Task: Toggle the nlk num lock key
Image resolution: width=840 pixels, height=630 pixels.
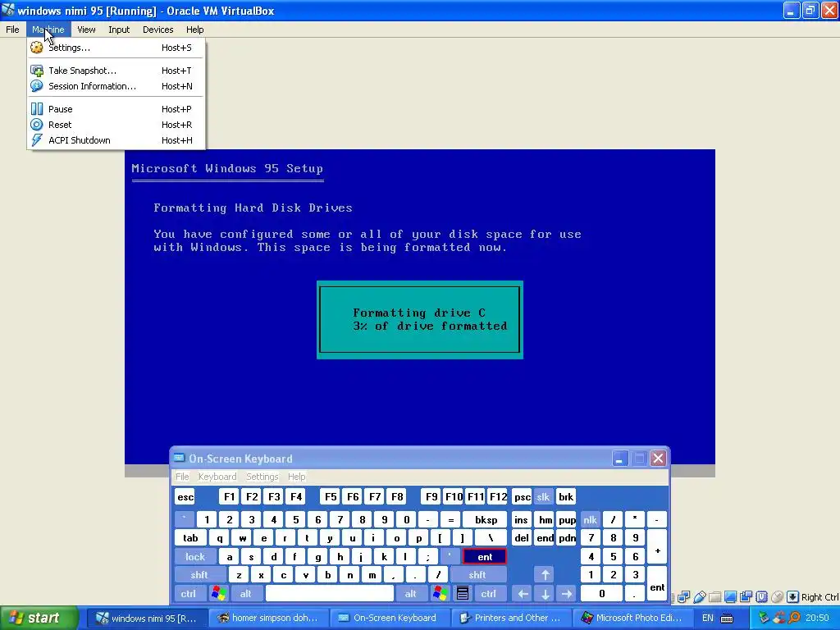Action: 591,520
